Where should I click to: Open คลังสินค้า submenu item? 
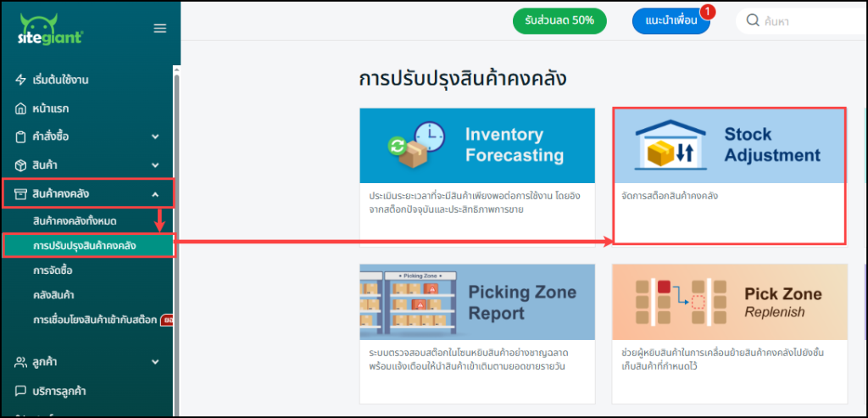pyautogui.click(x=54, y=294)
